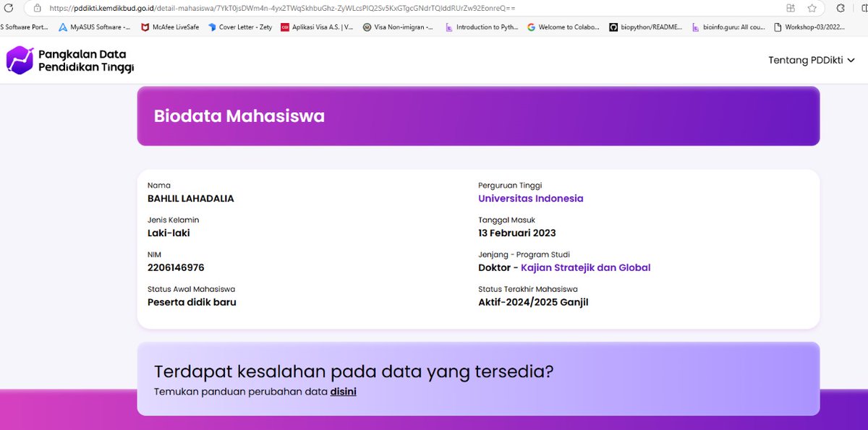Open the biopython/README bookmark icon

tap(613, 27)
